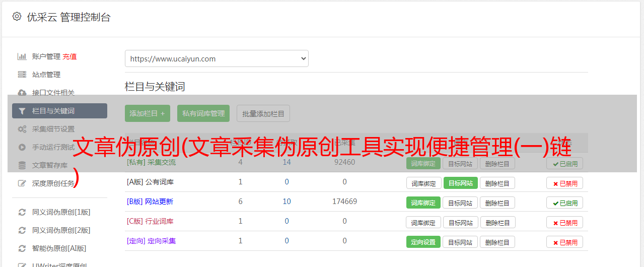The height and width of the screenshot is (267, 644).
Task: Click the red 充值 link
Action: tap(70, 56)
